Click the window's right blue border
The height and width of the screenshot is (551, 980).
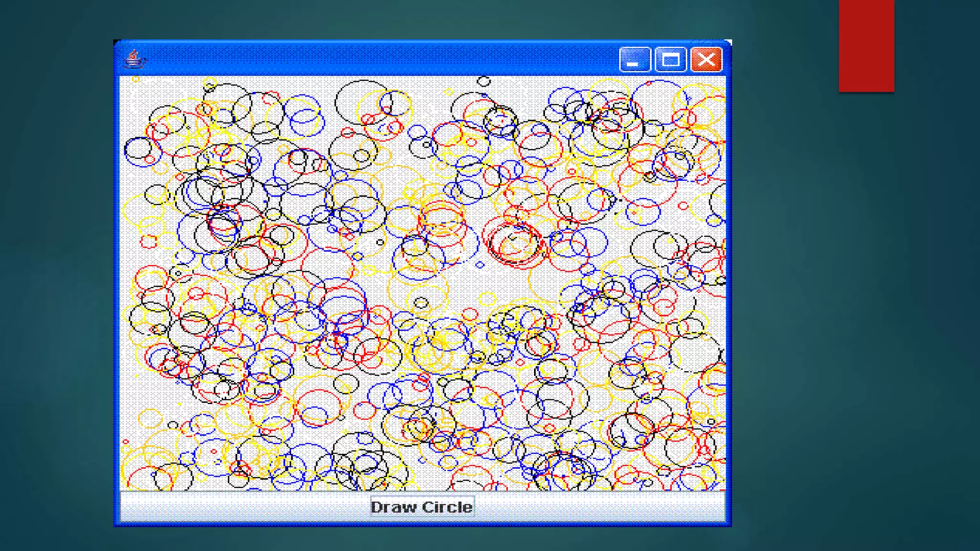(x=729, y=287)
